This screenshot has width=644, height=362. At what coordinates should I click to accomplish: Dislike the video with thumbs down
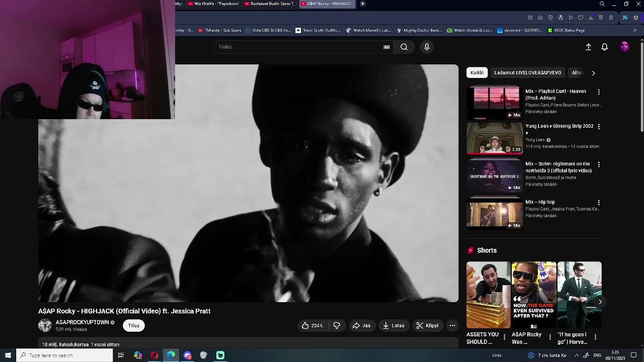[x=337, y=325]
